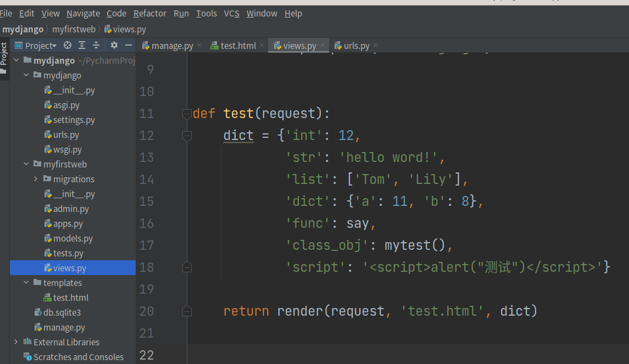Select admin.py in the project tree
Viewport: 629px width, 364px height.
(x=66, y=209)
